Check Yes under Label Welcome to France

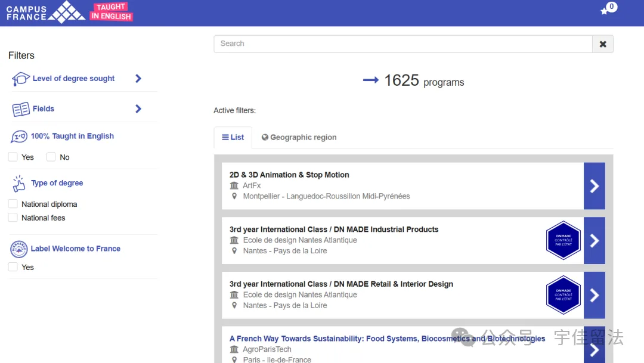click(13, 267)
